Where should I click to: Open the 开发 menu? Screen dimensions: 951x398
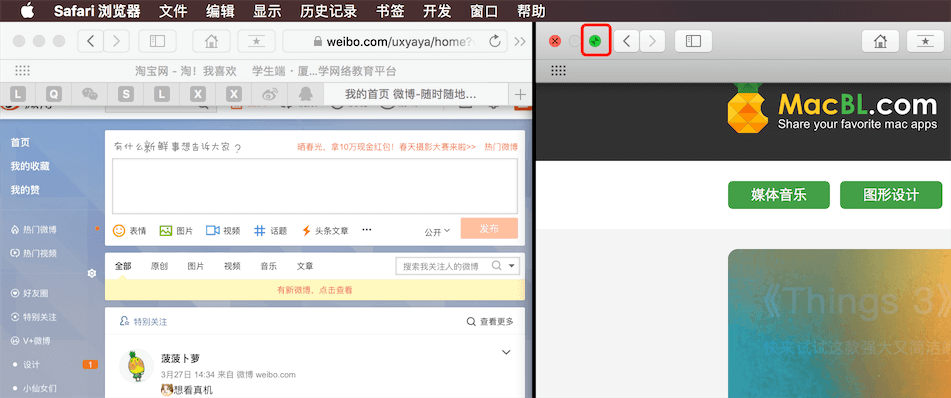(436, 11)
